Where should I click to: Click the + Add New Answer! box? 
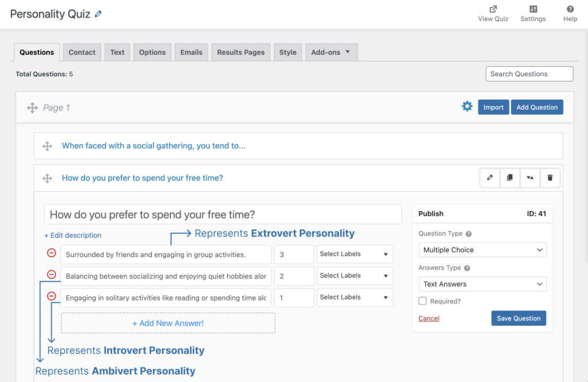[x=168, y=323]
